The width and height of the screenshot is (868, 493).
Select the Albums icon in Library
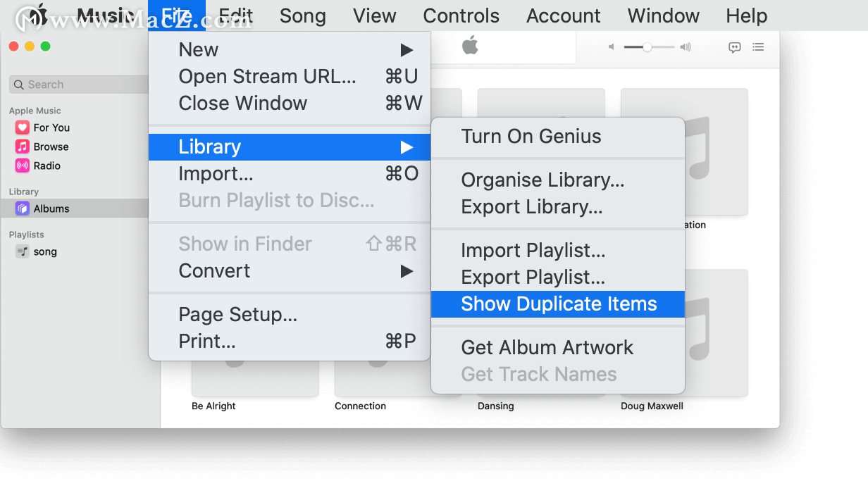(22, 208)
